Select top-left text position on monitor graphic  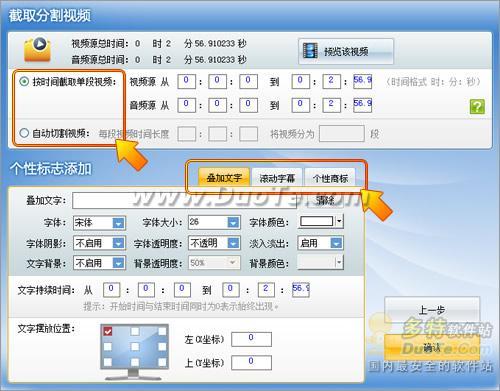(108, 331)
